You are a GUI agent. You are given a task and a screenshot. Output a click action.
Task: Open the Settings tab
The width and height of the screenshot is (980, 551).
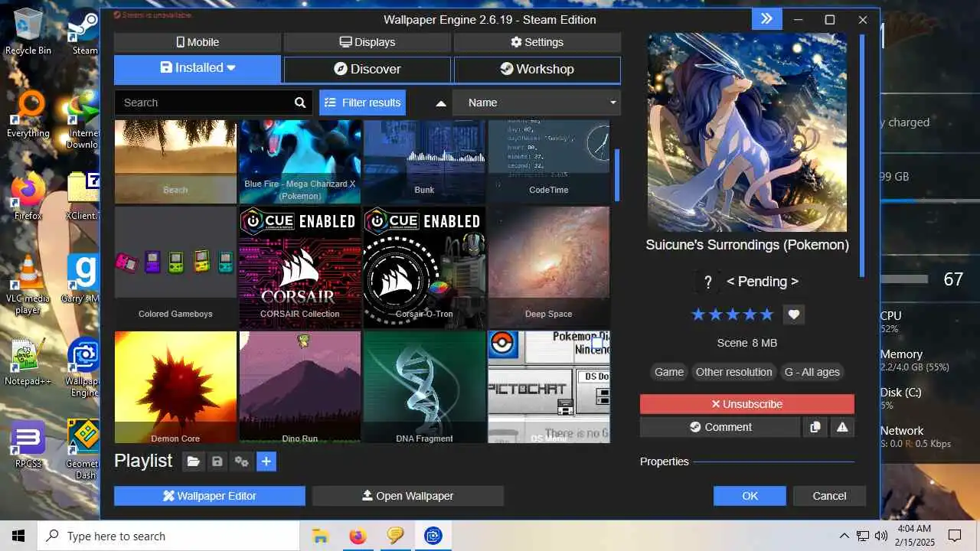(x=537, y=42)
